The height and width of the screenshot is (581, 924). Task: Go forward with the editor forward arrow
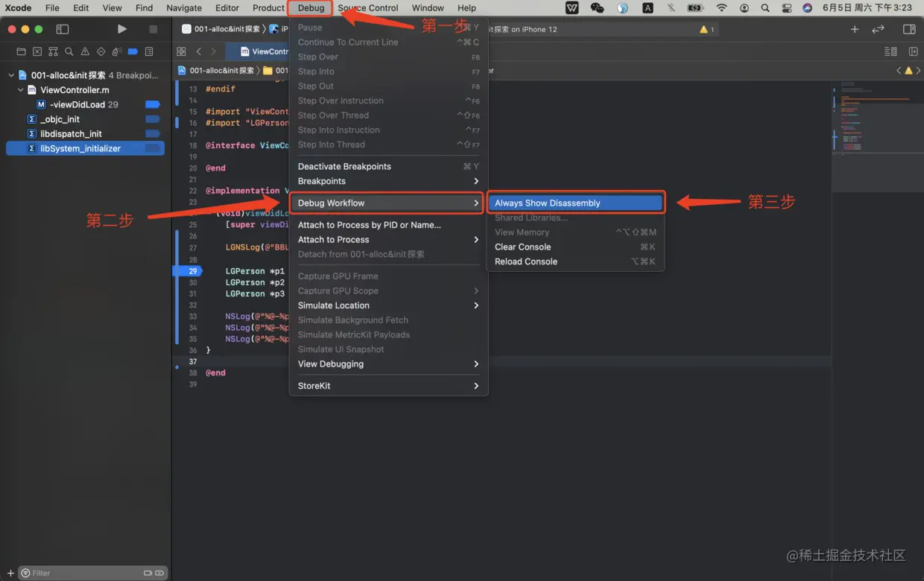[214, 51]
